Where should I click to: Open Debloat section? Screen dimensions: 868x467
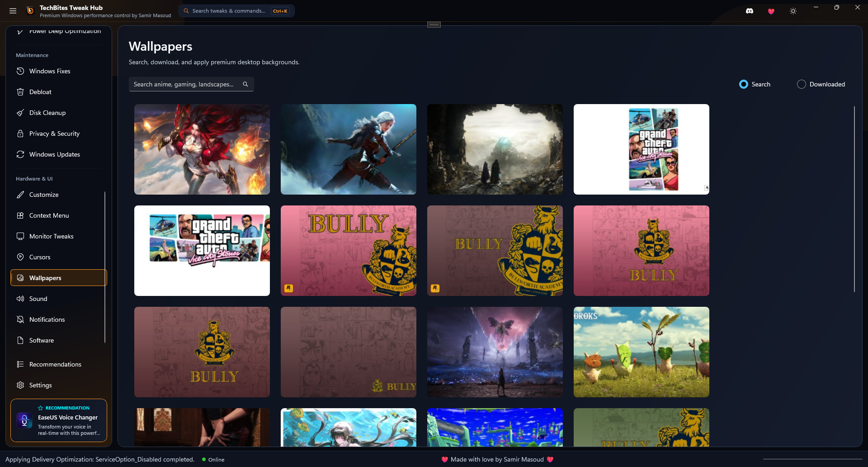[59, 92]
